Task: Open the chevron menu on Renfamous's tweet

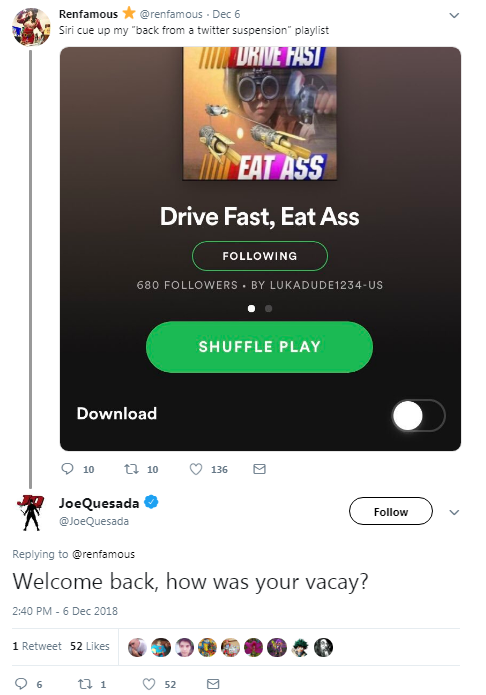Action: pos(454,16)
